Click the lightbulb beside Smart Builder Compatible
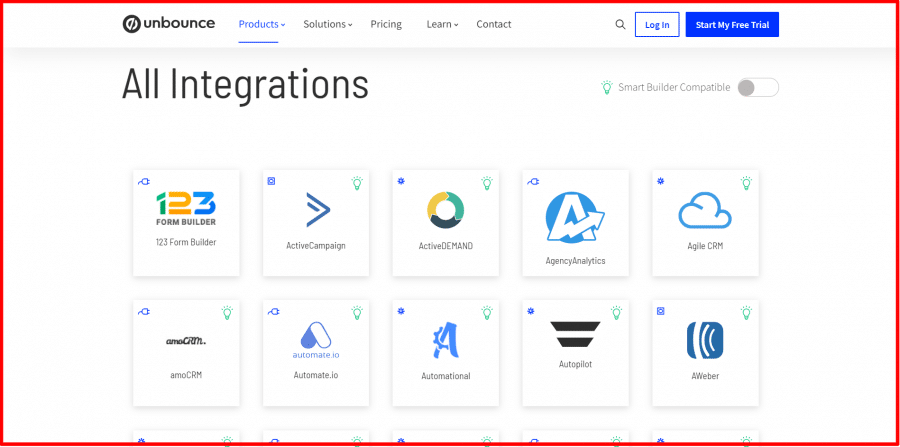 click(x=607, y=87)
